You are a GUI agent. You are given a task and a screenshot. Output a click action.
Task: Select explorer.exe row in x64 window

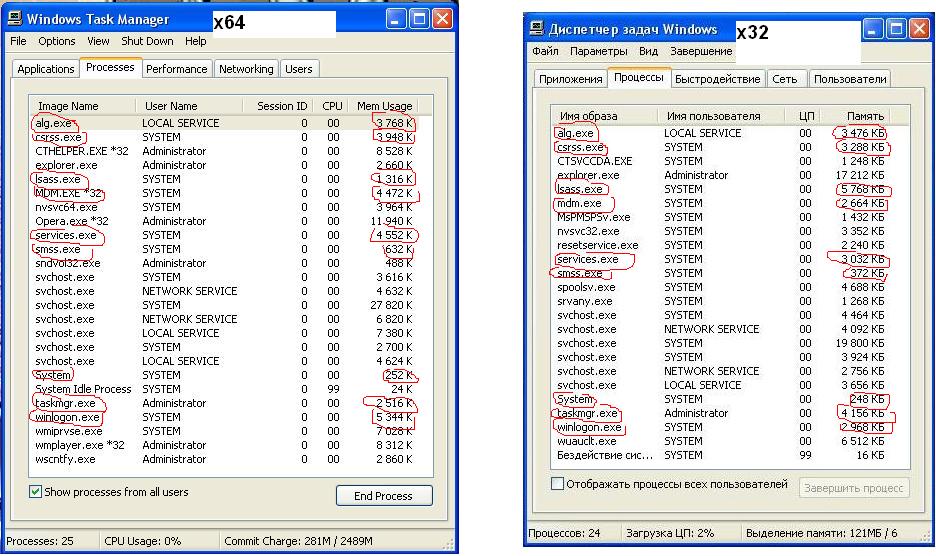pos(224,165)
